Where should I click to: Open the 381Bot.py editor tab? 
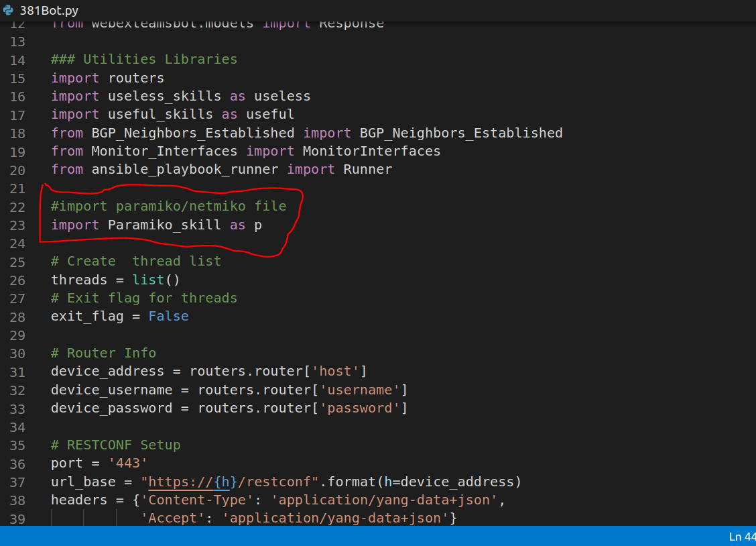coord(41,10)
